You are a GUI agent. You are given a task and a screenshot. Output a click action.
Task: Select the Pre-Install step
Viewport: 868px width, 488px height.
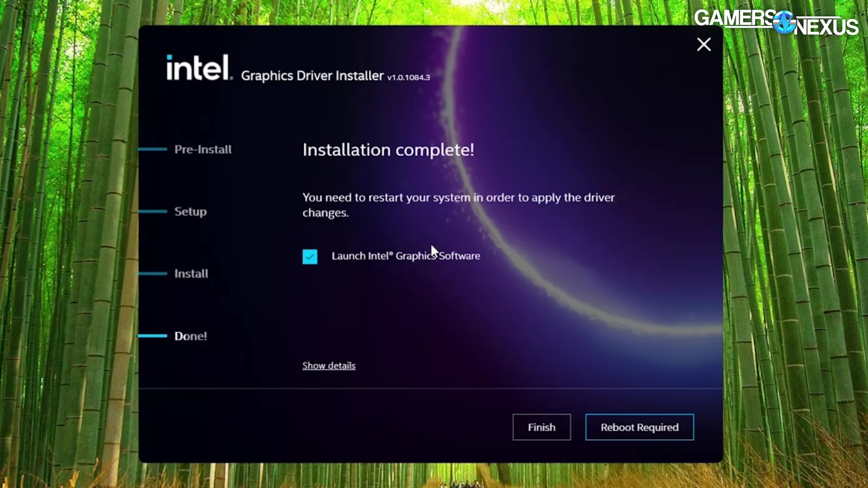coord(203,149)
